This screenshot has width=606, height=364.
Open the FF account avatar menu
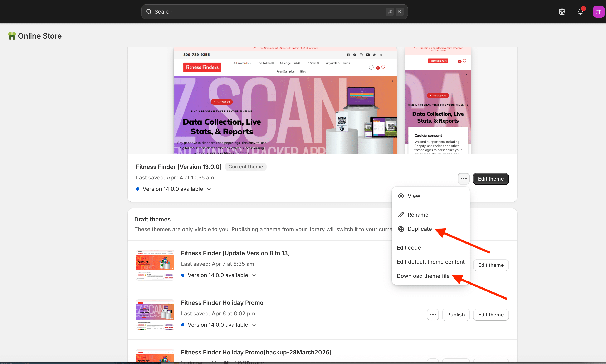pos(598,11)
